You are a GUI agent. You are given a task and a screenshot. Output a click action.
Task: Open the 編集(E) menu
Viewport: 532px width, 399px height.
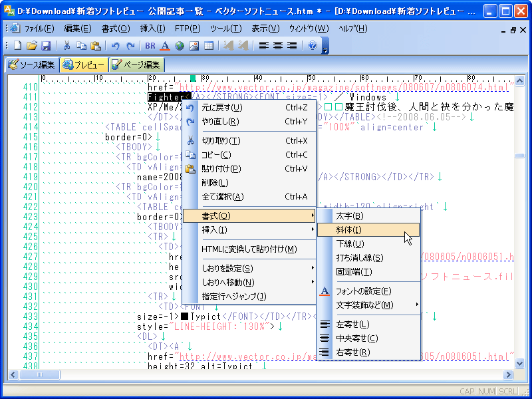(x=78, y=29)
